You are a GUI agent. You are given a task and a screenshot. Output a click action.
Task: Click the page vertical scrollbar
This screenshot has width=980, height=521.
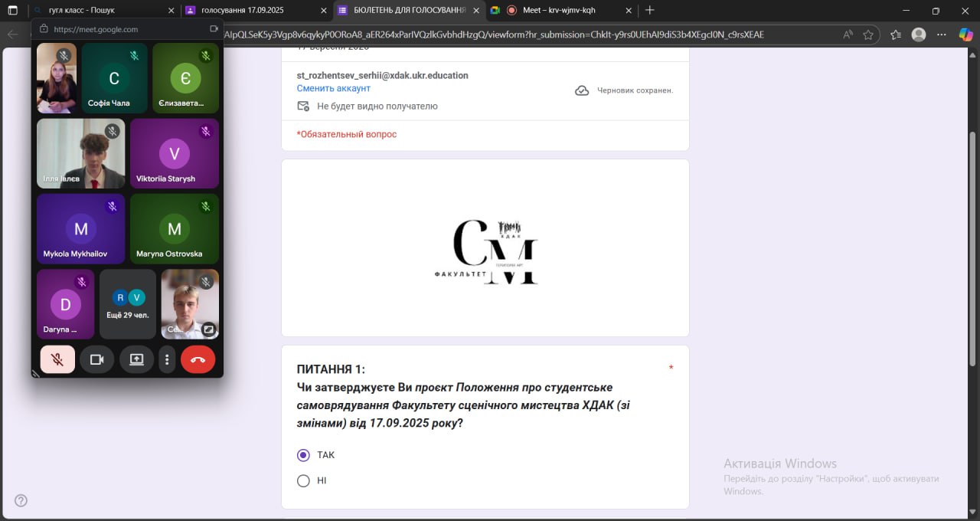tap(973, 230)
